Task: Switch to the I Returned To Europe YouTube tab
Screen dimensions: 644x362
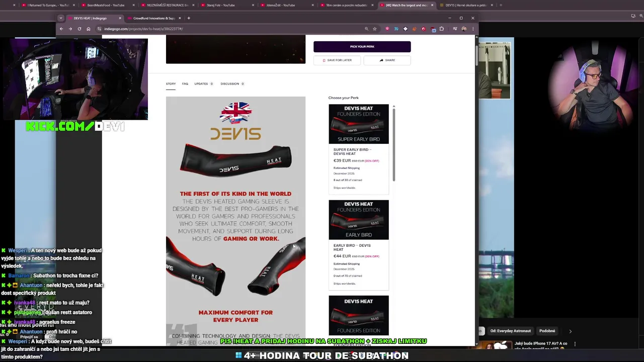Action: 48,5
